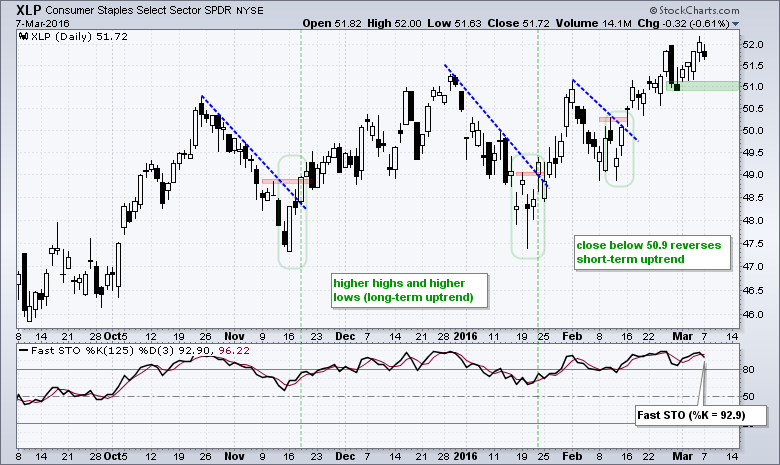Click the Feb label on price date axis

tap(572, 337)
